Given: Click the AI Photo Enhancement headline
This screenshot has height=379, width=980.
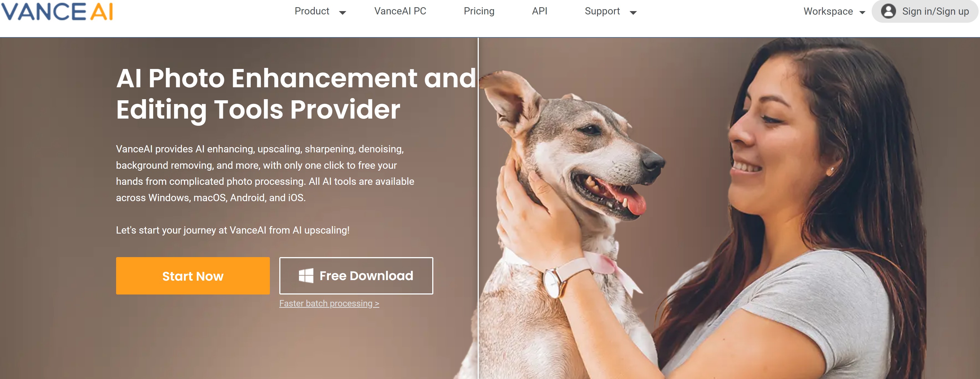Looking at the screenshot, I should point(296,94).
